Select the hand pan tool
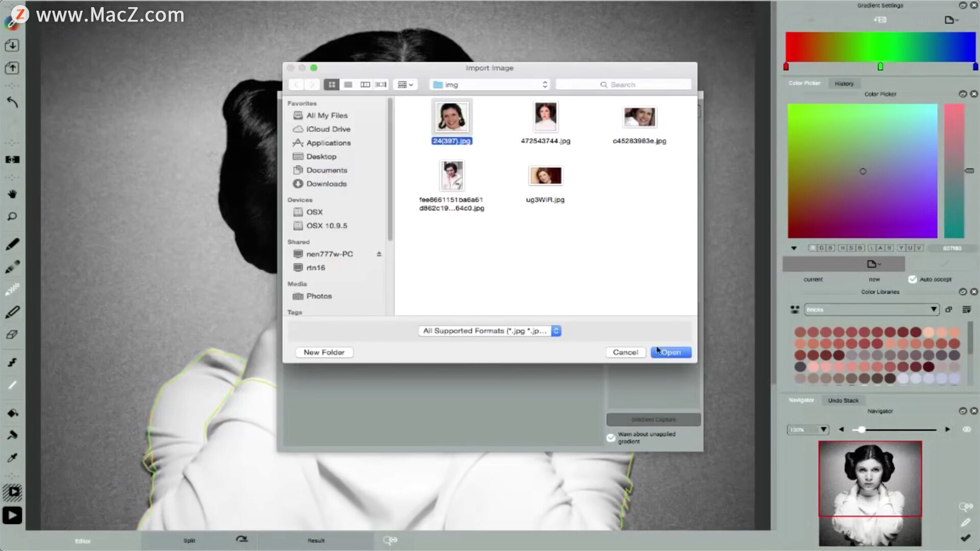The height and width of the screenshot is (551, 980). click(x=12, y=194)
